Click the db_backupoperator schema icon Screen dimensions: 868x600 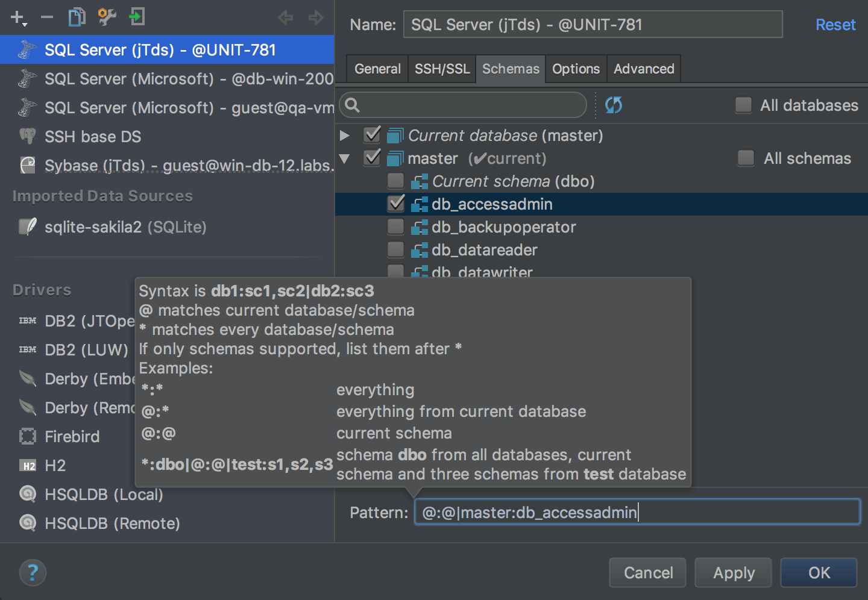[420, 227]
